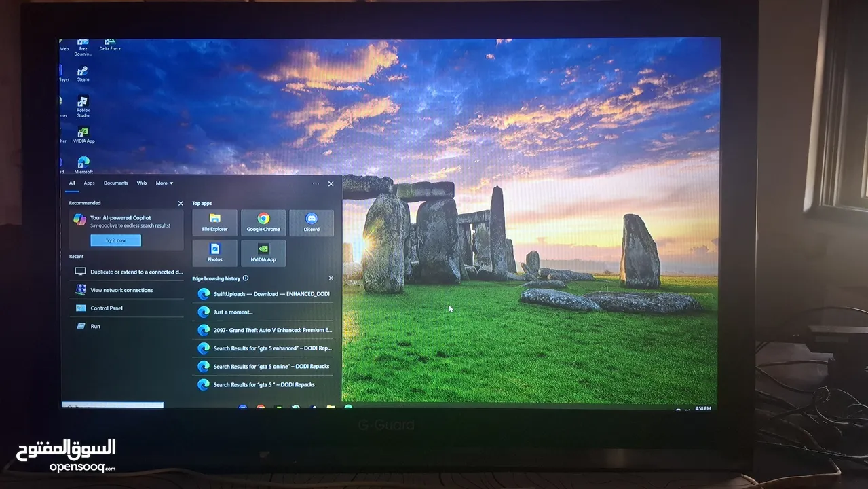The height and width of the screenshot is (489, 868).
Task: Click the Try it now Copilot button
Action: click(115, 240)
